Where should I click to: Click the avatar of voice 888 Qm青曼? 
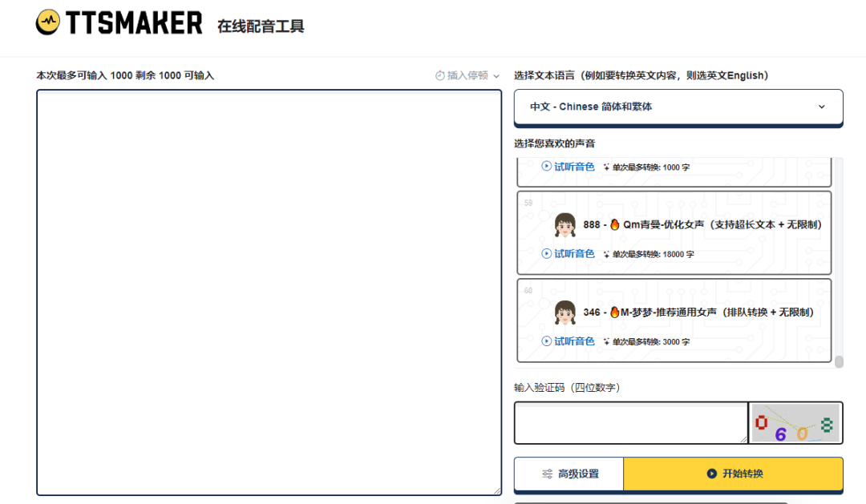[x=565, y=224]
